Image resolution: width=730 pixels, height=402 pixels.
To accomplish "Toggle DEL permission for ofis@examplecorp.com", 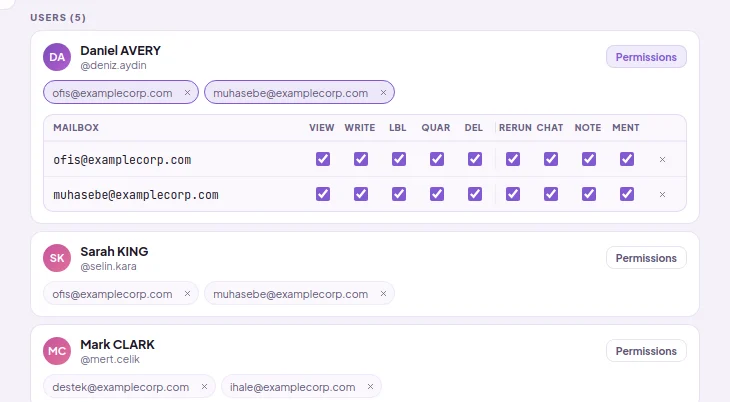I will 475,159.
